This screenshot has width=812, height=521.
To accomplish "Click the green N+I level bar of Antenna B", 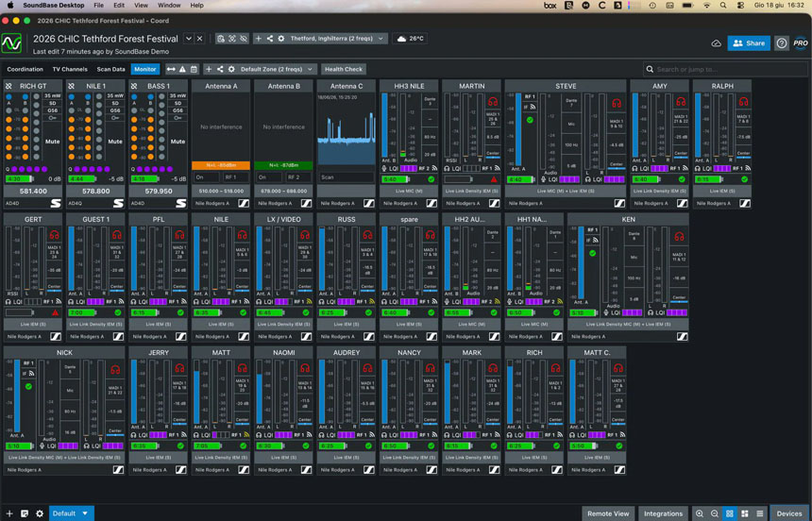I will 284,166.
